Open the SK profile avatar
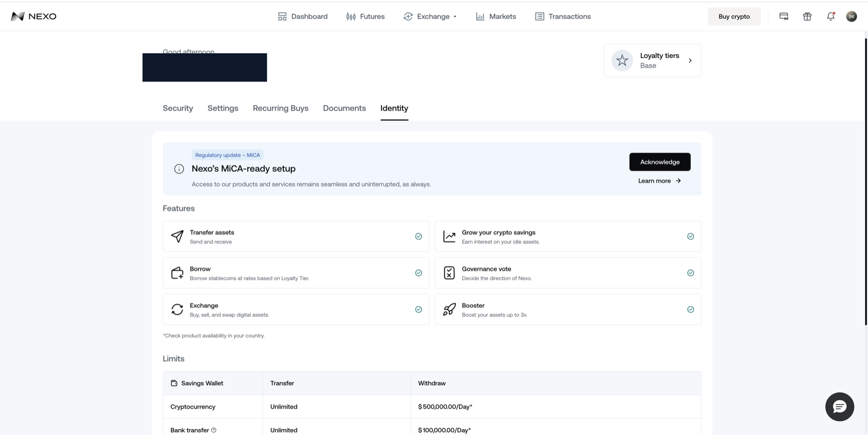 click(x=852, y=16)
